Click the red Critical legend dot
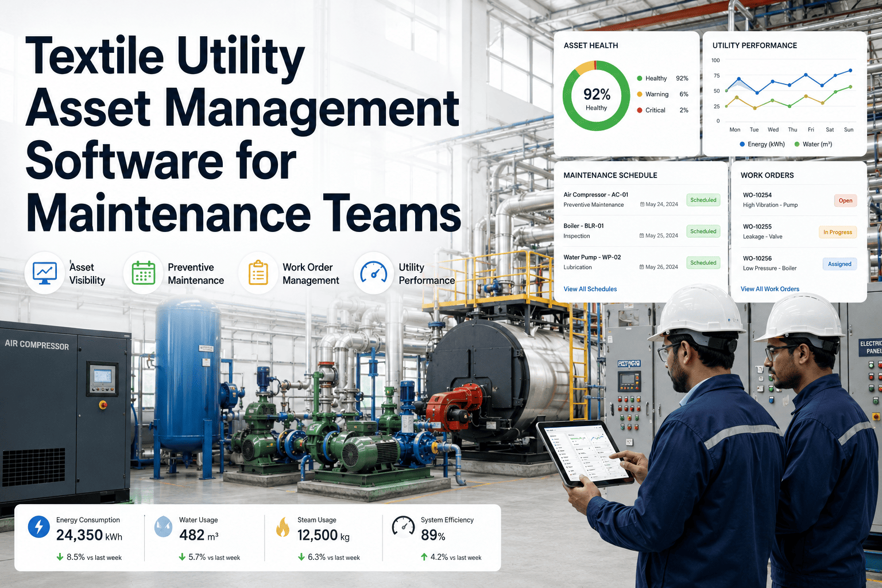The image size is (882, 588). (640, 110)
